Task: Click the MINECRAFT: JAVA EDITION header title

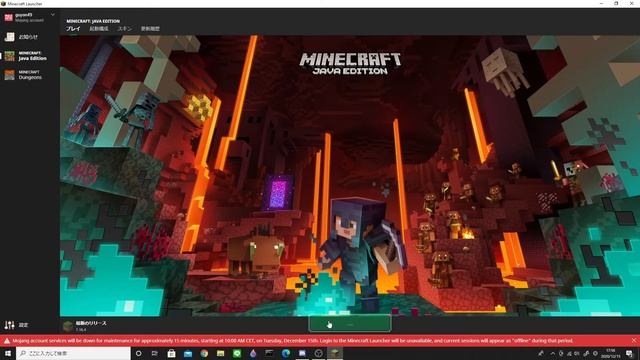Action: tap(93, 21)
